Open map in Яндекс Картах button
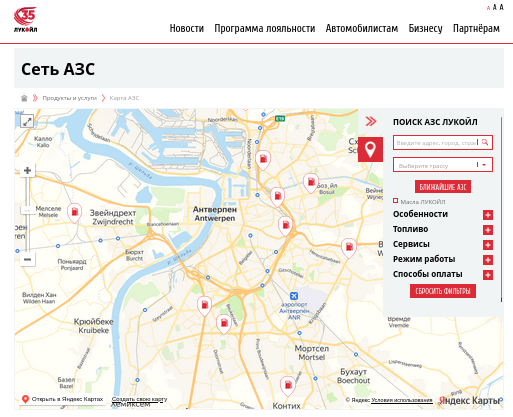The height and width of the screenshot is (417, 513). [x=63, y=399]
